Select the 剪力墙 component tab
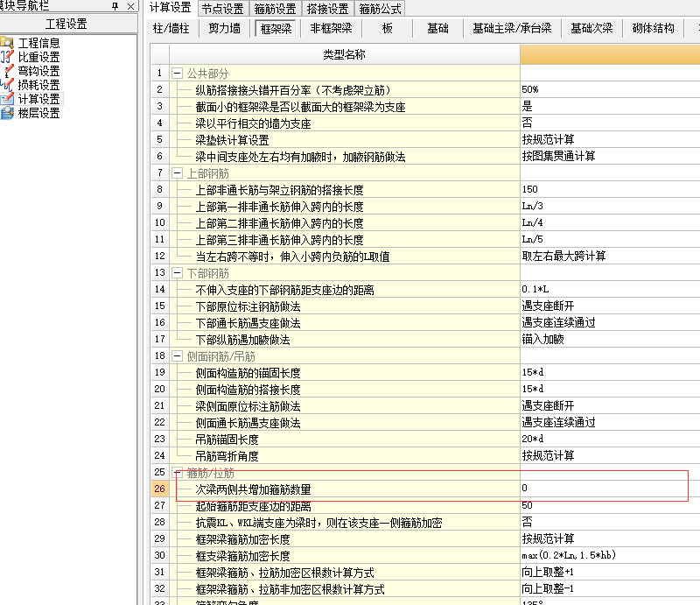Screen dimensions: 700x605 click(x=225, y=29)
